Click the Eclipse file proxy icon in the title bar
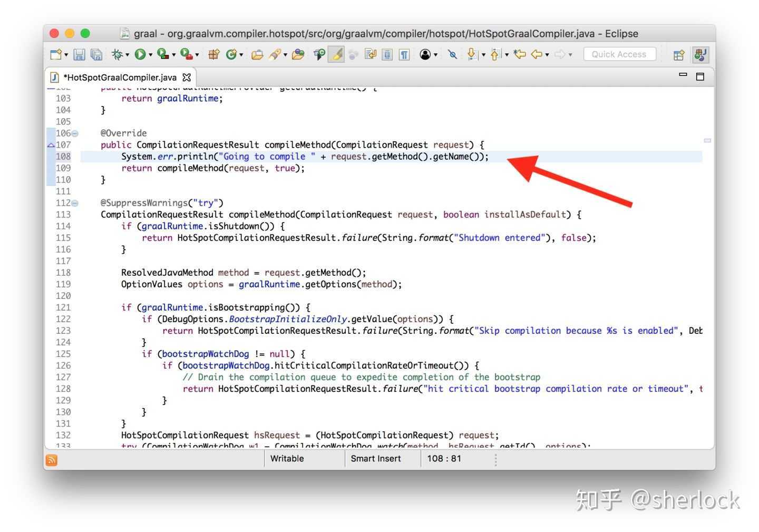This screenshot has height=532, width=759. point(125,34)
